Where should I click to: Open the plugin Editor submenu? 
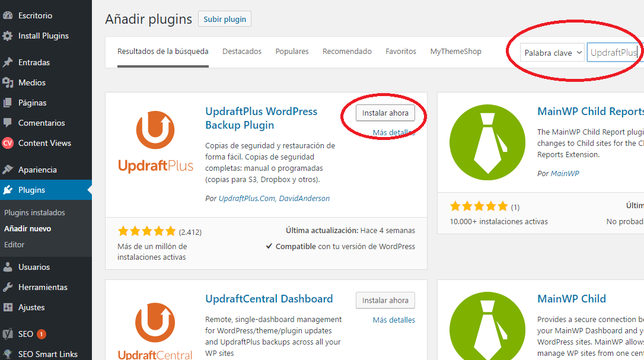tap(14, 244)
